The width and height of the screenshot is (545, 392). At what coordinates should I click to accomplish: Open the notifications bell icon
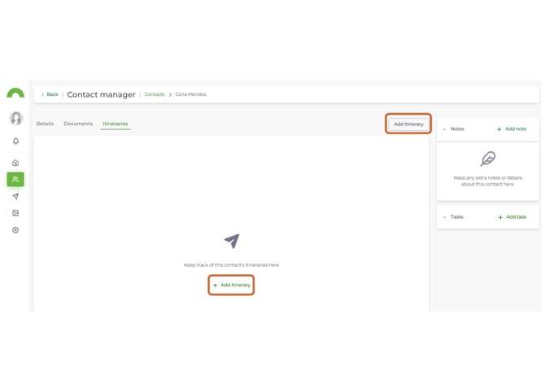[x=15, y=141]
